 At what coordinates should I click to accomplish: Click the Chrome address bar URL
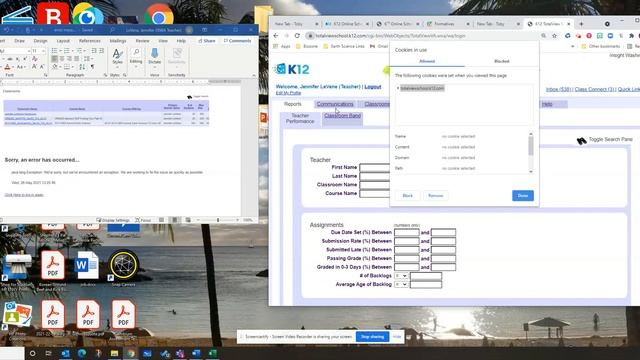(391, 36)
